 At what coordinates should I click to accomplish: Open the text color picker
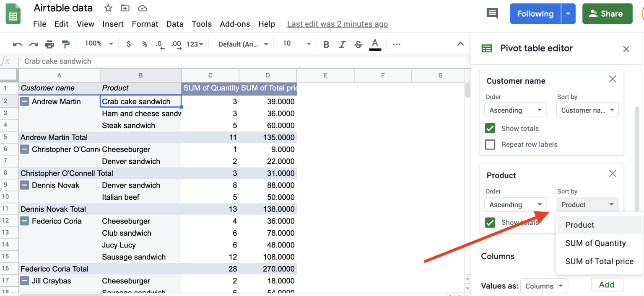(x=375, y=44)
